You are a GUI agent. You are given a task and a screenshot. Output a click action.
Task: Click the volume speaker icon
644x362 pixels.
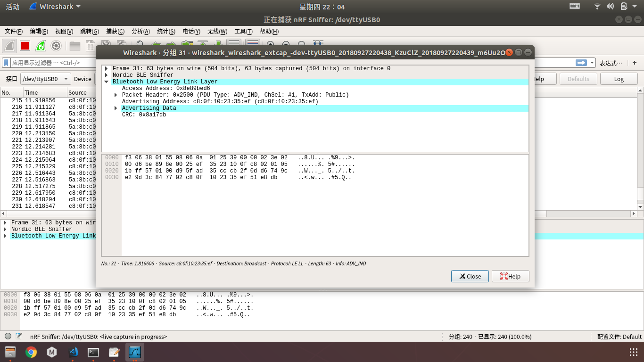click(610, 6)
